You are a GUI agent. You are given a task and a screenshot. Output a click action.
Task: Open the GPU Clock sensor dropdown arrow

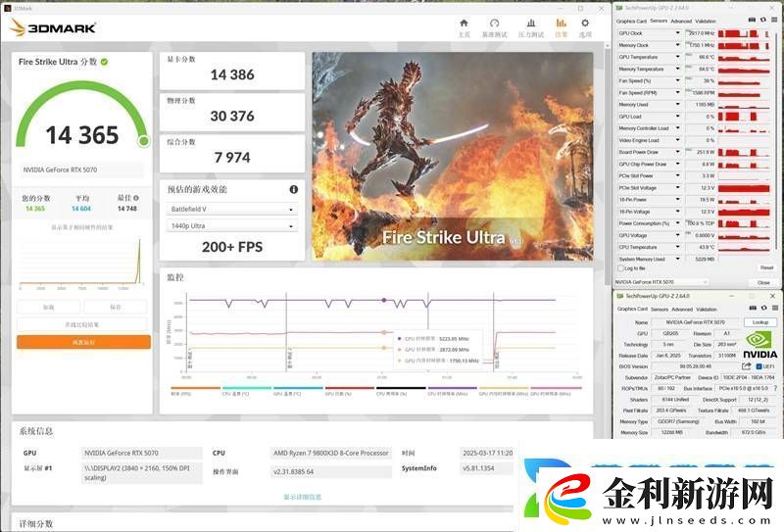678,33
